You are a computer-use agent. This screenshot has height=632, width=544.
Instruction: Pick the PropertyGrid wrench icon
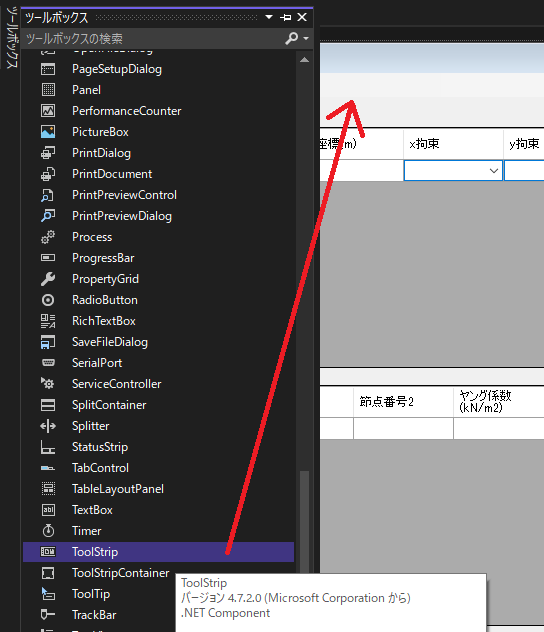pyautogui.click(x=48, y=279)
